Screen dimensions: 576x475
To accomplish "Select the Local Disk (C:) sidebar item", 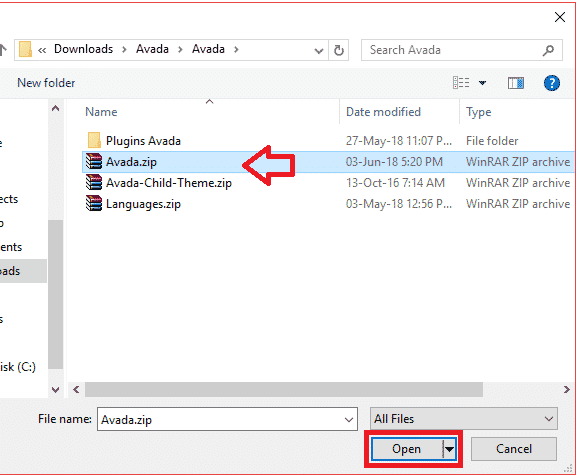I will pyautogui.click(x=18, y=367).
